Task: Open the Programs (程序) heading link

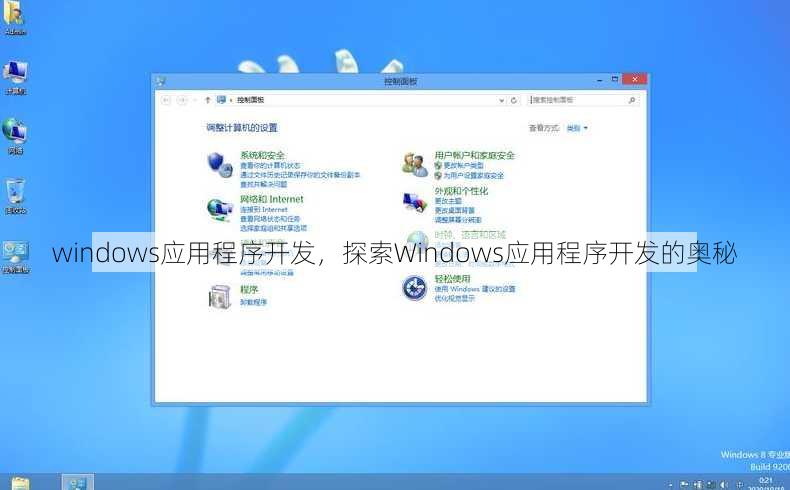Action: [x=249, y=290]
